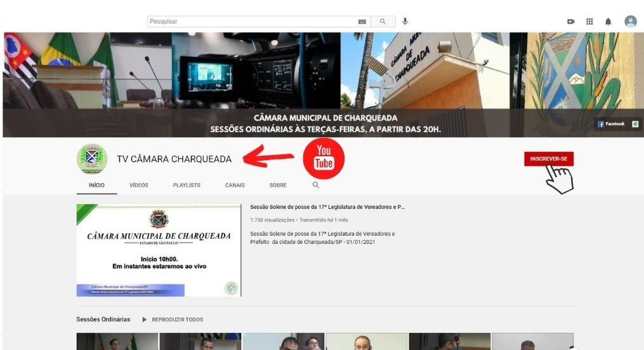Click the channel banner image
The image size is (644, 350).
tap(323, 84)
